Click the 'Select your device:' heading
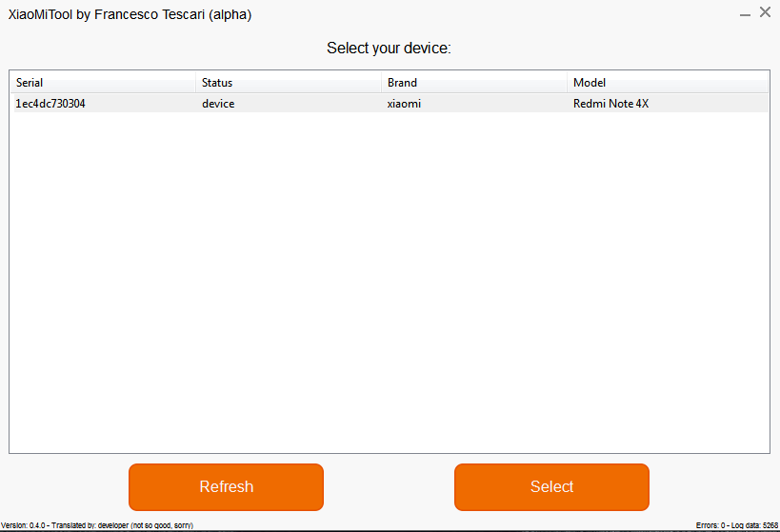The height and width of the screenshot is (532, 780). pyautogui.click(x=389, y=48)
